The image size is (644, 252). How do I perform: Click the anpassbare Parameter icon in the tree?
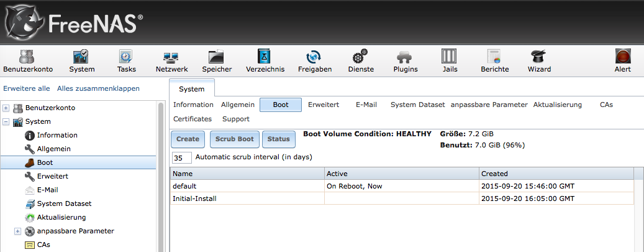pyautogui.click(x=30, y=231)
